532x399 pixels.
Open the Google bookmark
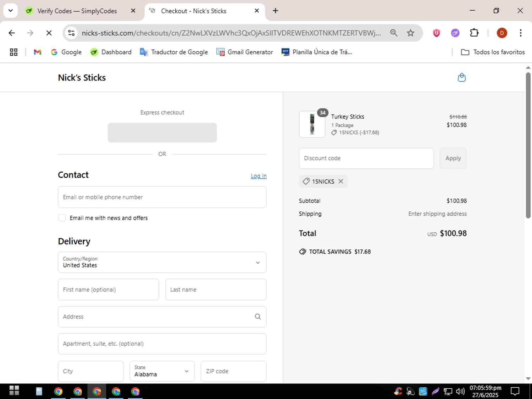pyautogui.click(x=66, y=52)
